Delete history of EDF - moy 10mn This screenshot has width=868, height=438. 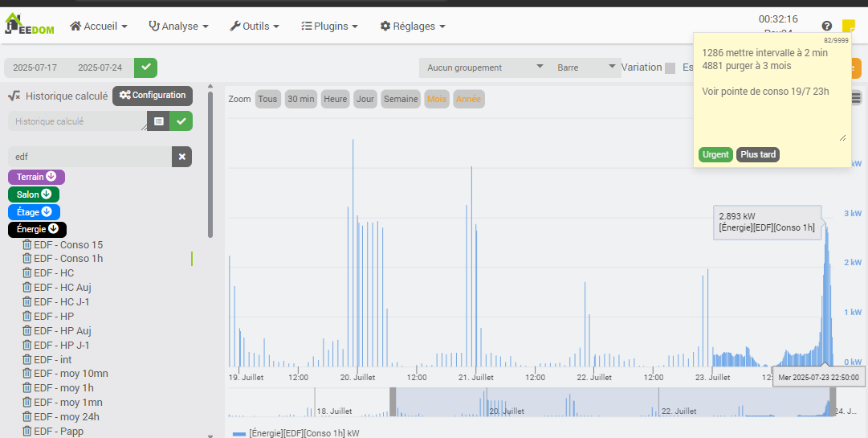[26, 373]
